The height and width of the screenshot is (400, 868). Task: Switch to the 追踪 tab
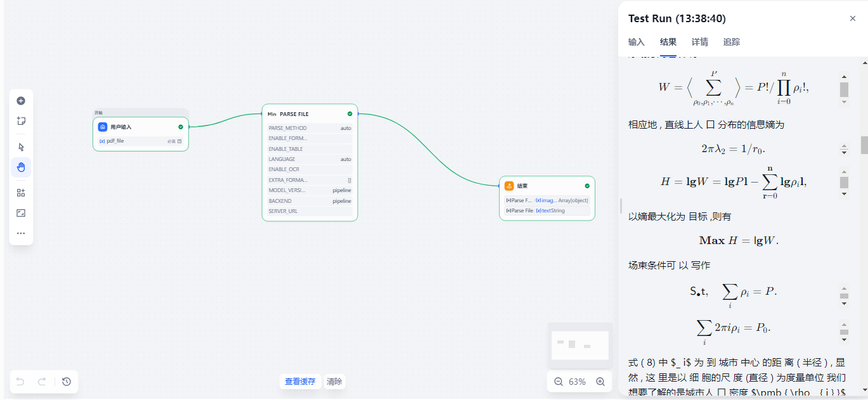(730, 42)
